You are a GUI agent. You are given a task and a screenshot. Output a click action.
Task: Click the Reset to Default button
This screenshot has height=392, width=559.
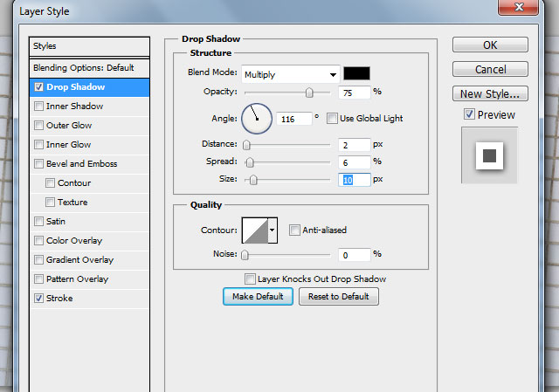pos(338,297)
